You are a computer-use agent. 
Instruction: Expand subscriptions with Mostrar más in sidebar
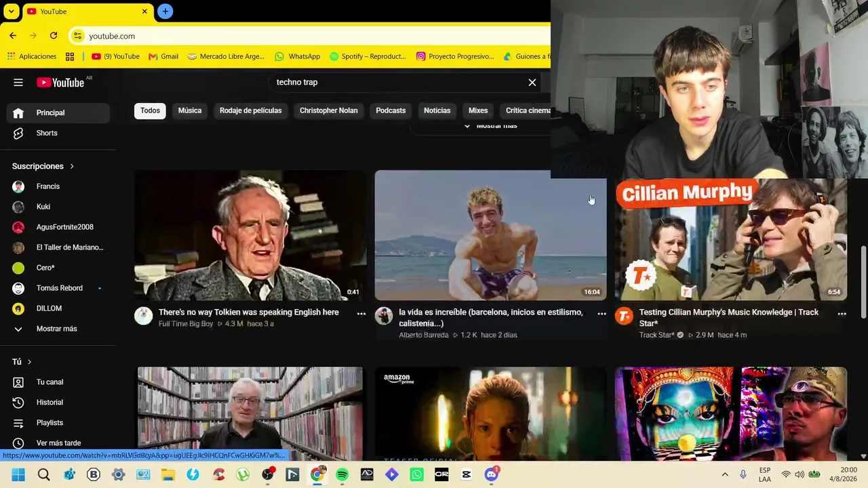(58, 329)
